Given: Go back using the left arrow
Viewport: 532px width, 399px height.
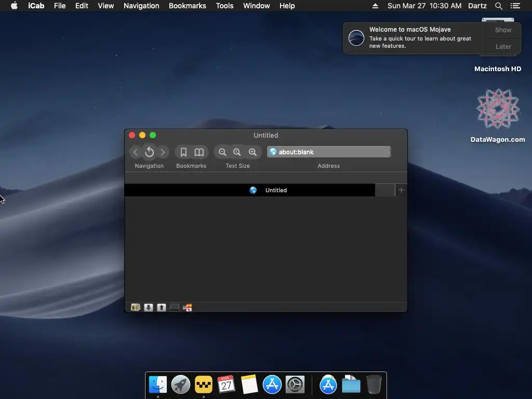Looking at the screenshot, I should [136, 152].
